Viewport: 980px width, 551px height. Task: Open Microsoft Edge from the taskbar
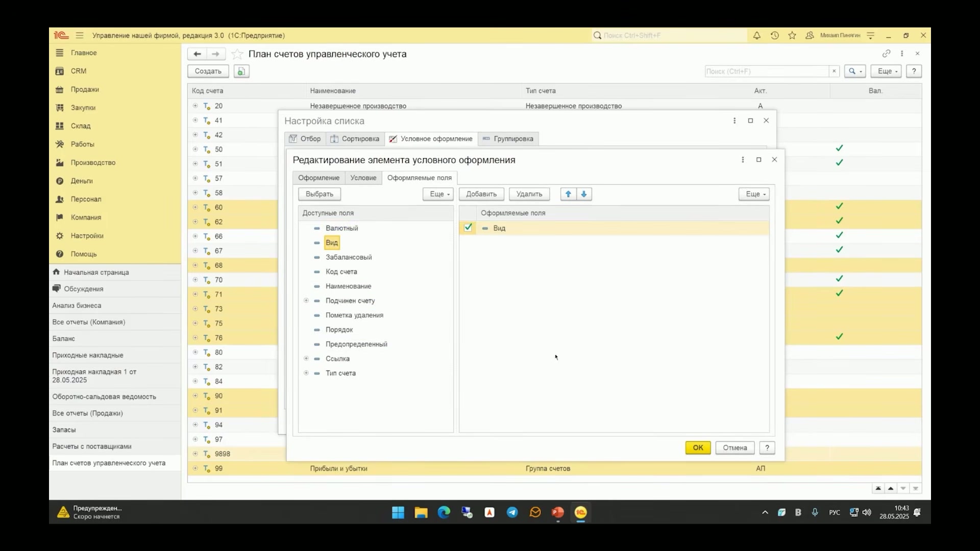444,513
